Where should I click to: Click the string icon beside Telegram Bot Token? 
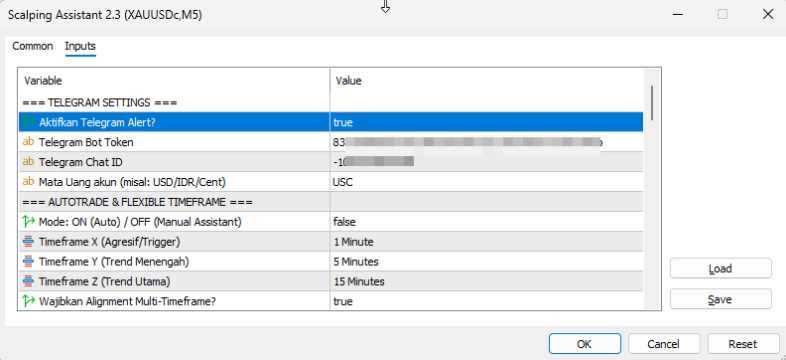coord(29,142)
